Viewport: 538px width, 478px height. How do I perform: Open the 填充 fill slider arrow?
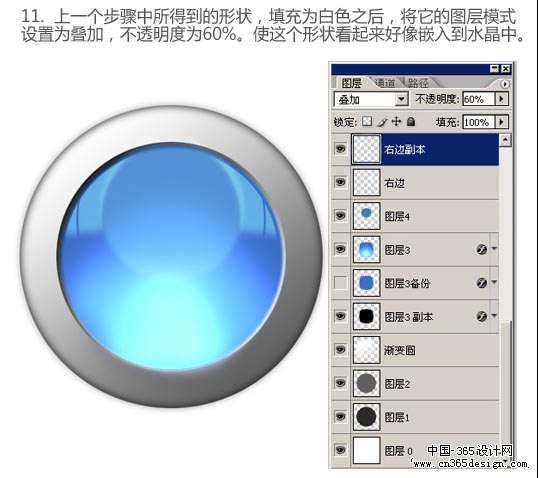pos(501,122)
